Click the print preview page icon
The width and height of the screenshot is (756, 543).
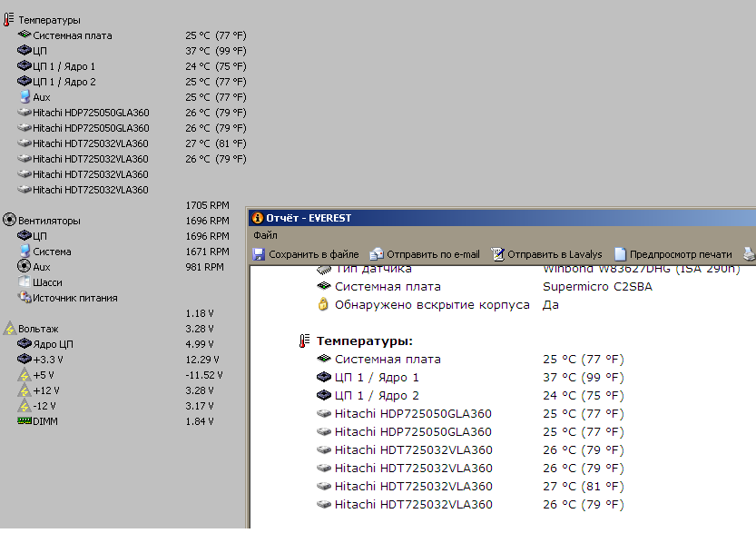(620, 254)
